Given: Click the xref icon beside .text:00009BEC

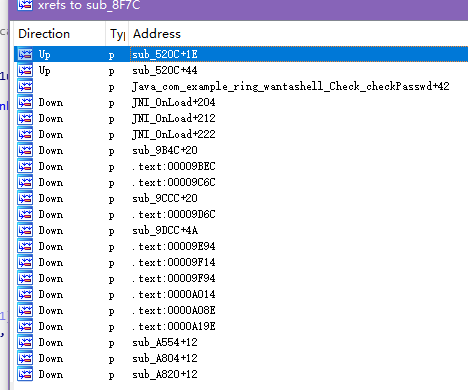Looking at the screenshot, I should 25,166.
